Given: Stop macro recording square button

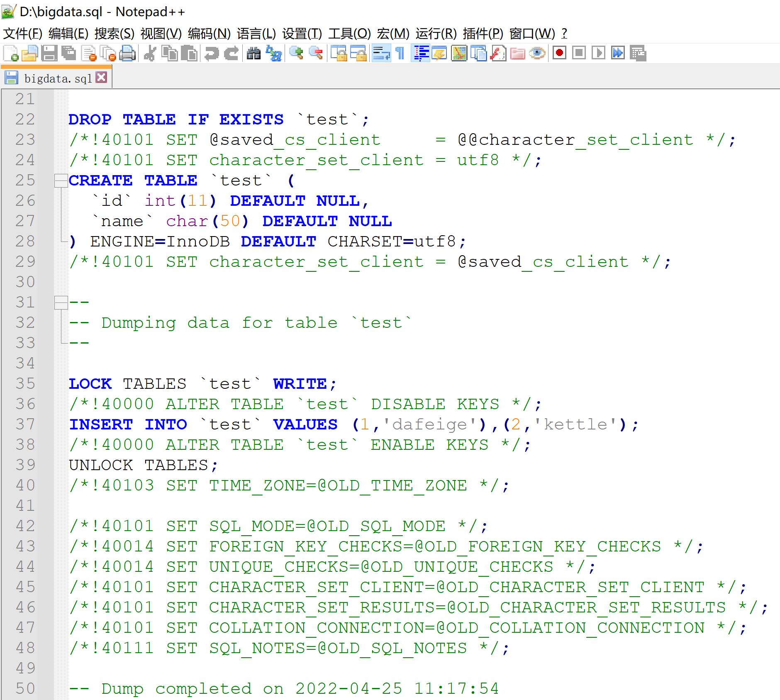Looking at the screenshot, I should (x=579, y=53).
